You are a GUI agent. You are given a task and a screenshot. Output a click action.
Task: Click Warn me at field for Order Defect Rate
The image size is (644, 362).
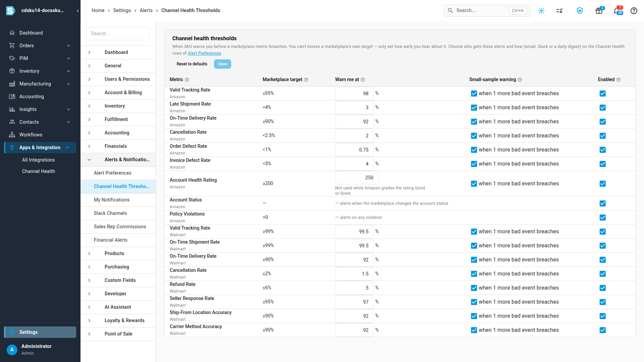click(x=354, y=150)
